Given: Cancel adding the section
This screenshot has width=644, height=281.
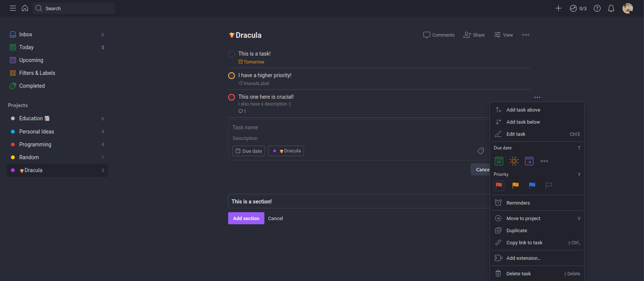Looking at the screenshot, I should tap(275, 218).
